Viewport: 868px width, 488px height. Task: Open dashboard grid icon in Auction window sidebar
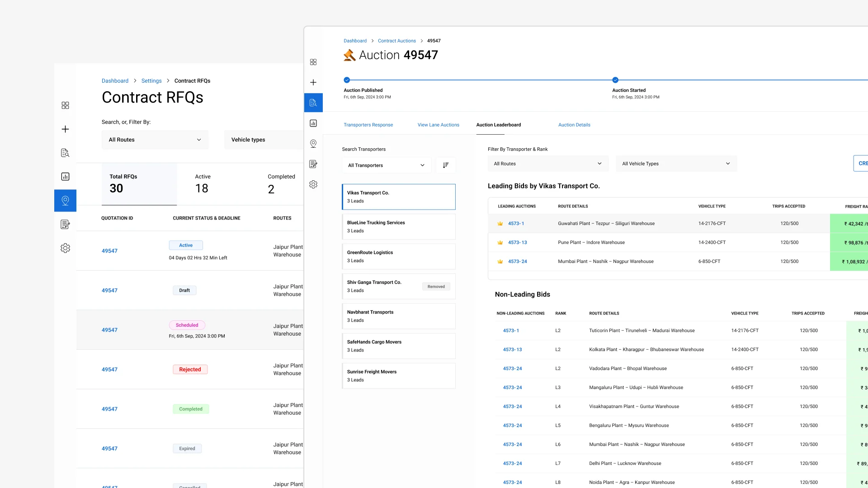click(x=313, y=62)
